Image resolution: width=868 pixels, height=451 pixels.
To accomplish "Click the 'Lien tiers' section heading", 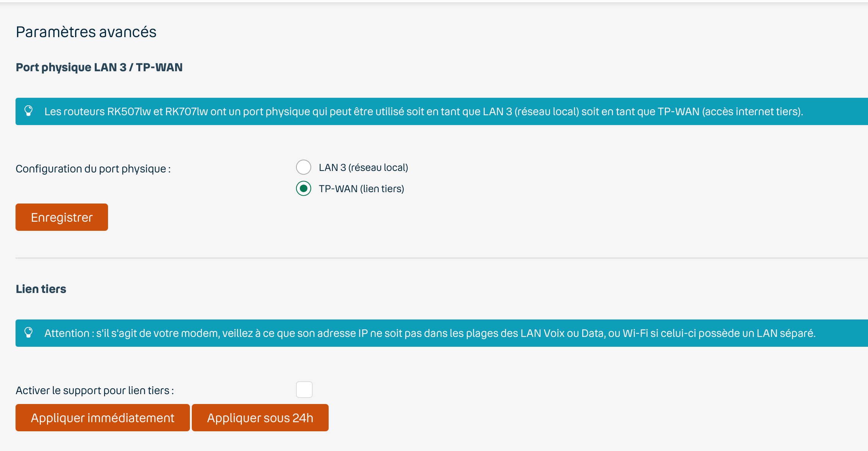I will point(41,289).
